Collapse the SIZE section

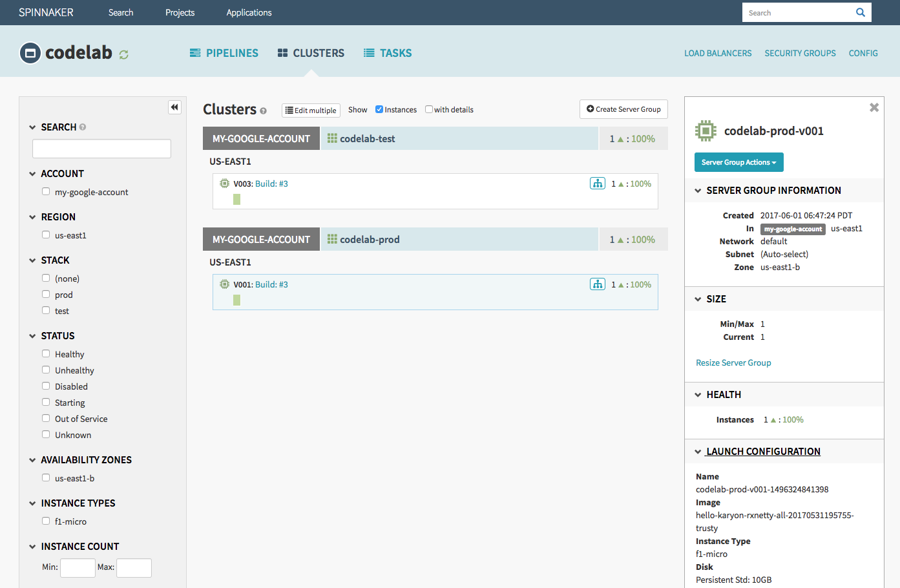[698, 299]
